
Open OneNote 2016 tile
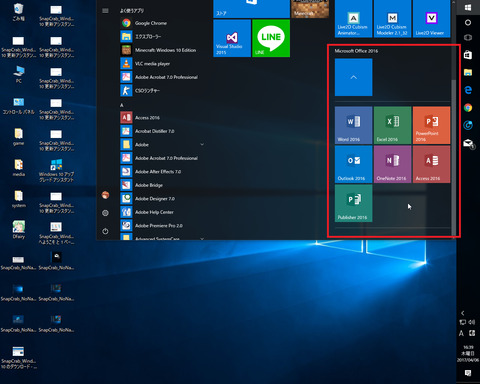pyautogui.click(x=392, y=164)
